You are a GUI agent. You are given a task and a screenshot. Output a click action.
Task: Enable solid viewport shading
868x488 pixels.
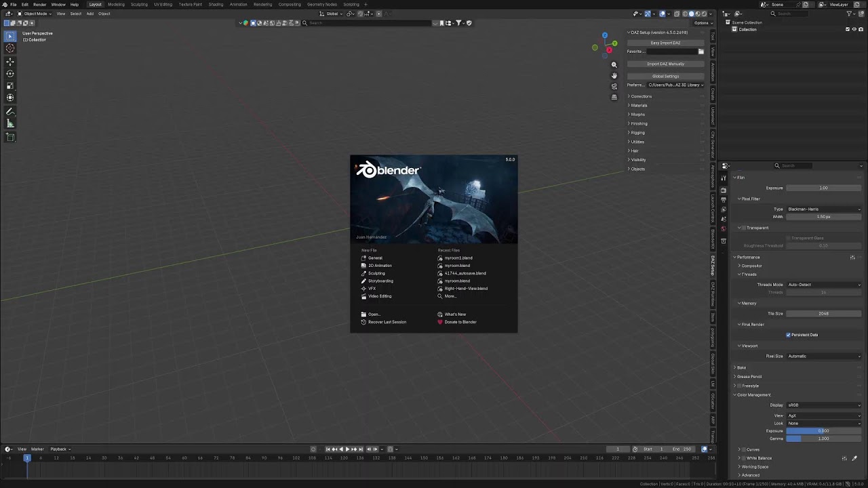pos(692,14)
